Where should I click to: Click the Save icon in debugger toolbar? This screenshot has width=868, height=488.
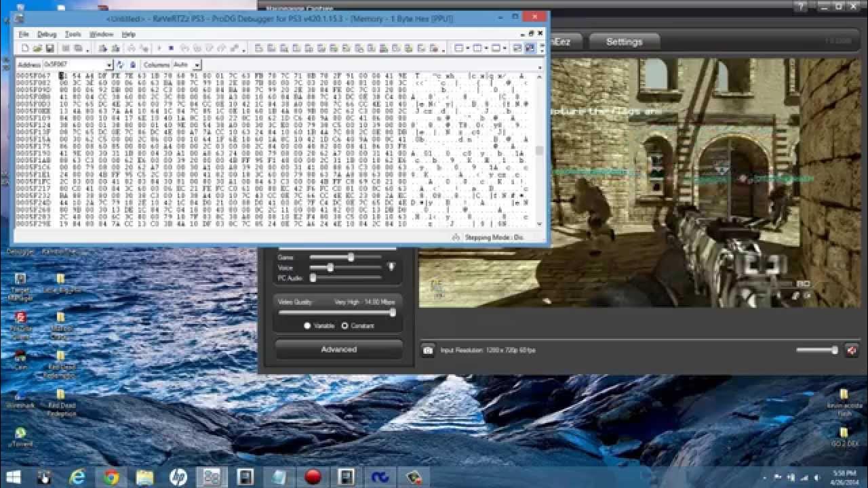(x=49, y=48)
